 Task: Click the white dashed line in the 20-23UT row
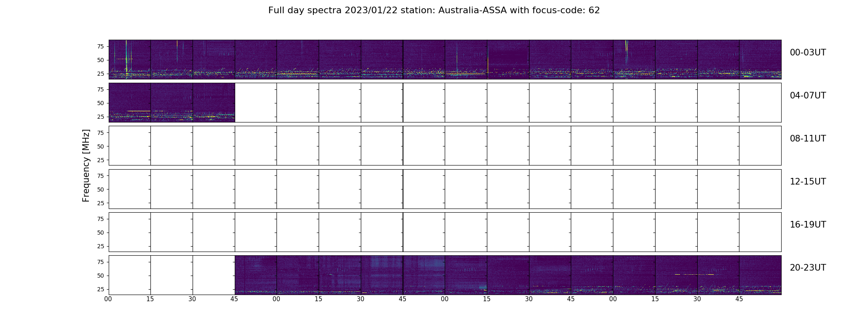coord(694,274)
